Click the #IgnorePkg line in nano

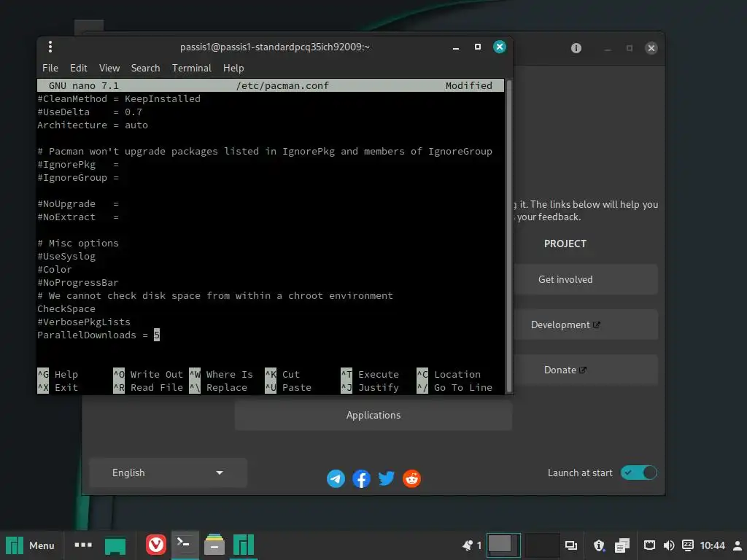78,165
